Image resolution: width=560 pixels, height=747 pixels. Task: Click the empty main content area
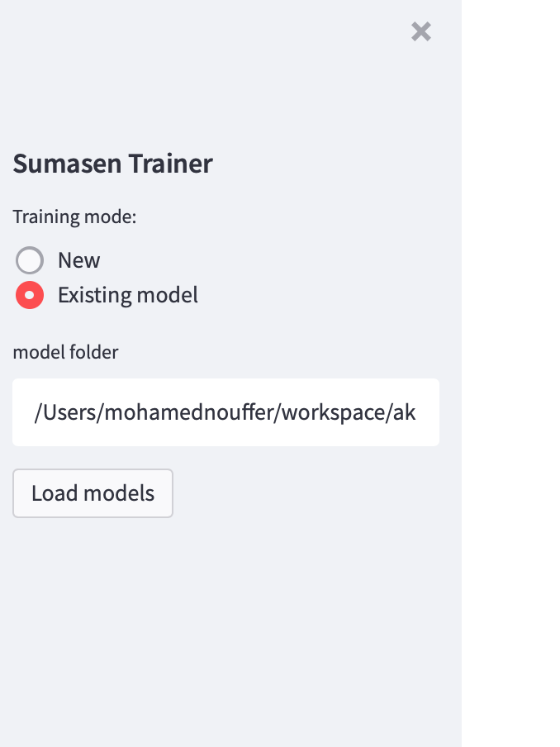tap(510, 372)
